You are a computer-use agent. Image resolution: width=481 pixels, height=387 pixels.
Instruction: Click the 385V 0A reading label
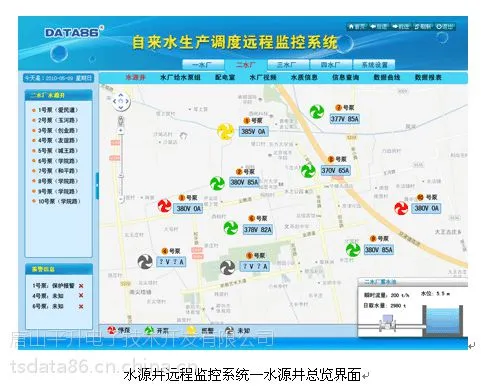(x=253, y=131)
